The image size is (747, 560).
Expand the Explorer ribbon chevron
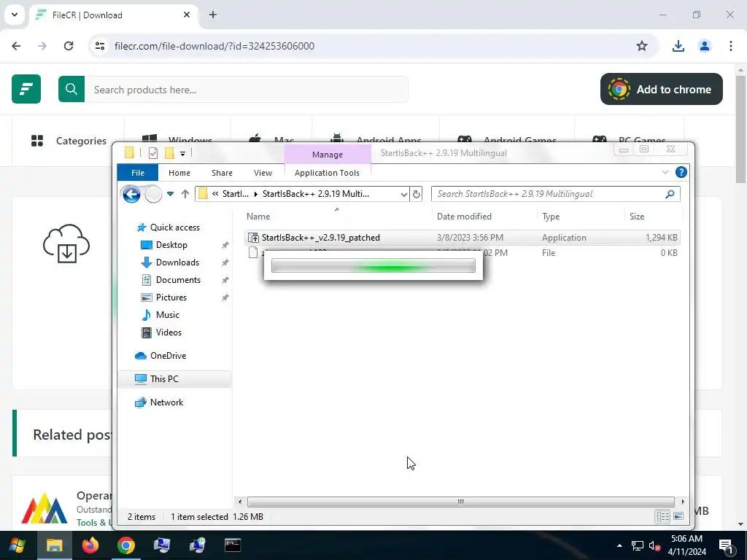click(x=665, y=172)
